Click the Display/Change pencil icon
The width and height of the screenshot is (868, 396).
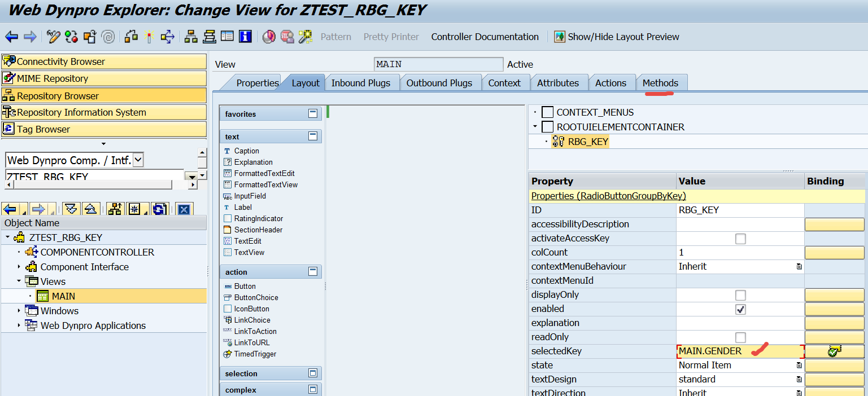coord(54,37)
